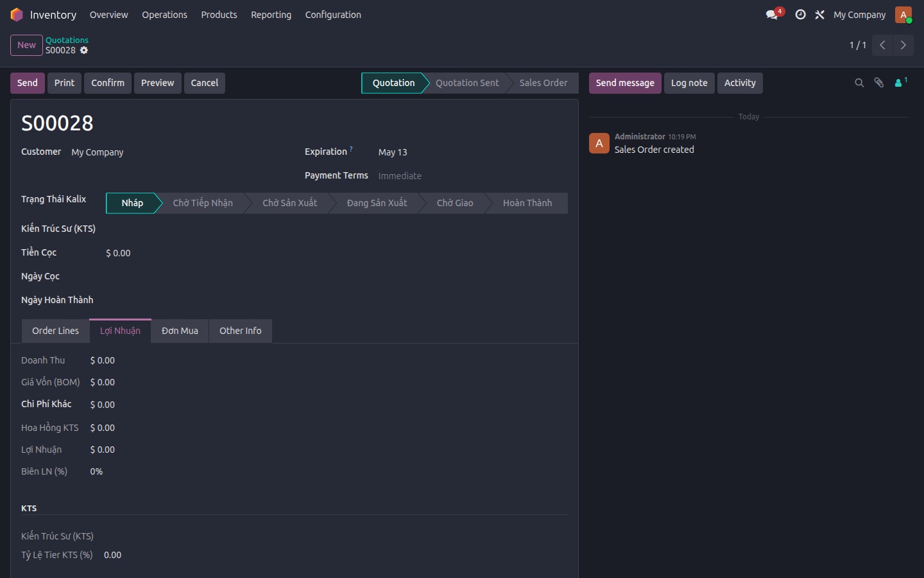Image resolution: width=924 pixels, height=578 pixels.
Task: Go to the next record arrow
Action: point(903,45)
